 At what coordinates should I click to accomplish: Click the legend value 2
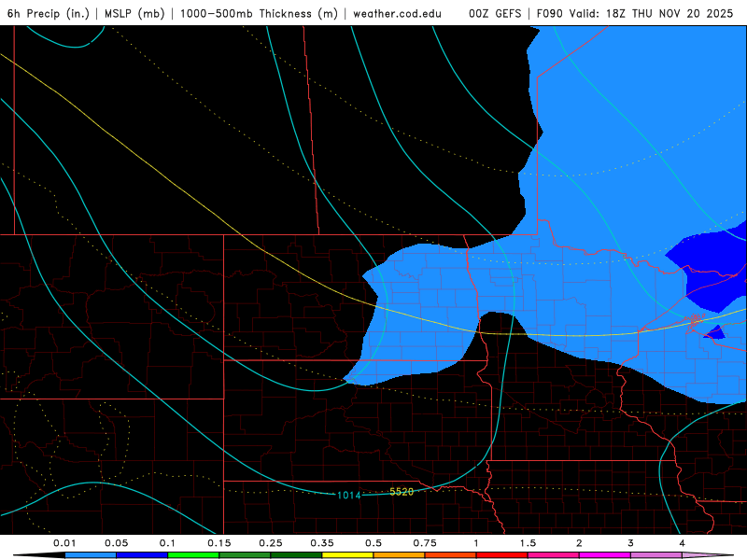coord(579,543)
